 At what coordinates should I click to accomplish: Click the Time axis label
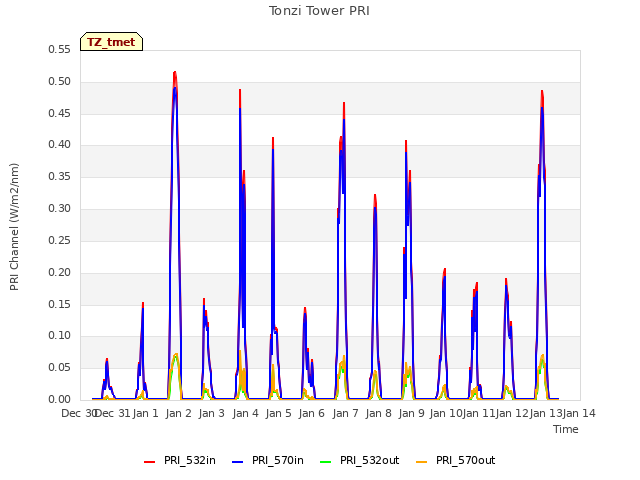click(x=566, y=429)
